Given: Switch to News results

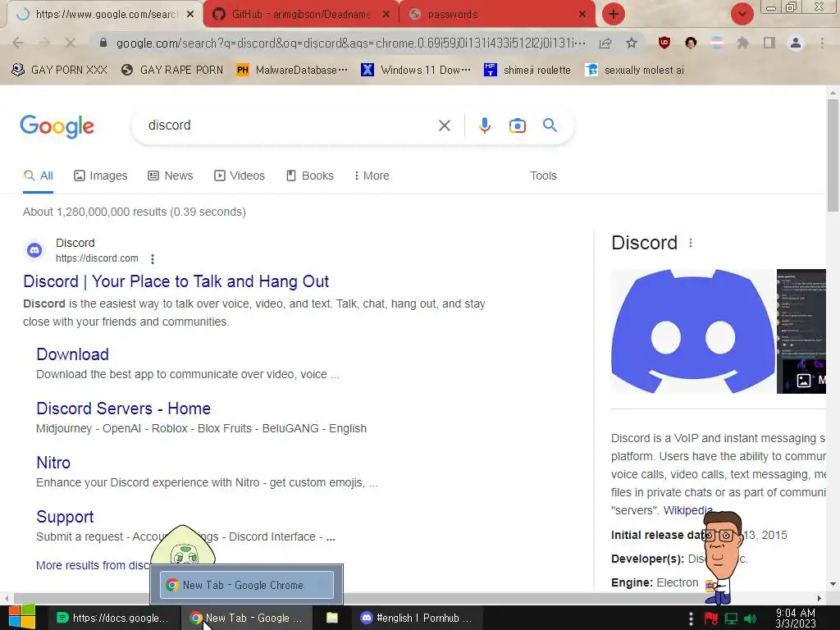Looking at the screenshot, I should click(171, 176).
